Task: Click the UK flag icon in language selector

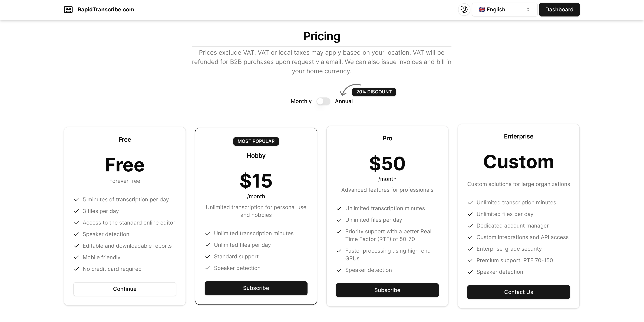Action: 482,9
